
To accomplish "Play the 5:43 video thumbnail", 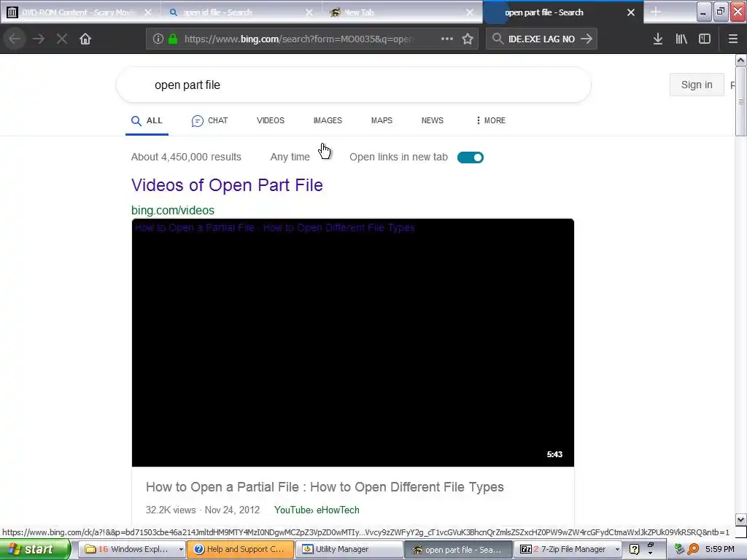I will pos(352,343).
